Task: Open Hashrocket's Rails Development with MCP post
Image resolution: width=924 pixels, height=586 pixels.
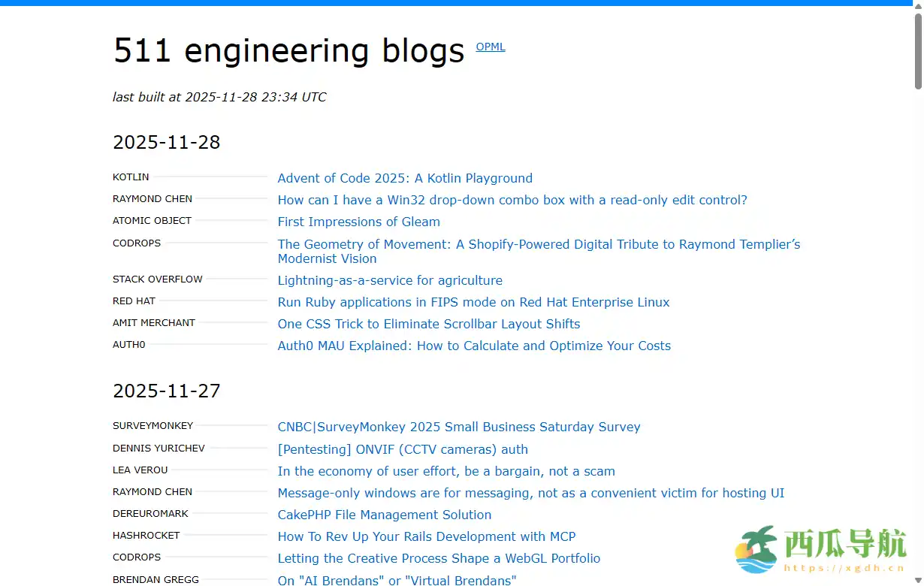Action: [427, 536]
